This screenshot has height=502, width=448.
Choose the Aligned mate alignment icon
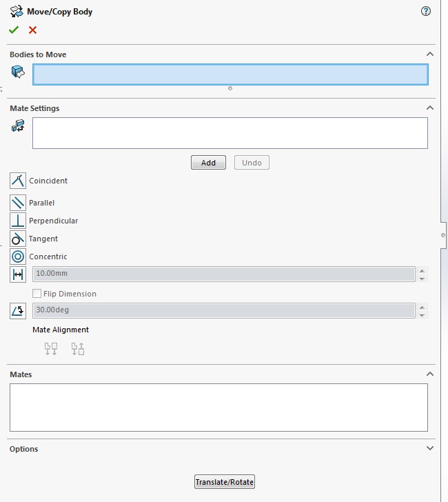tap(51, 349)
